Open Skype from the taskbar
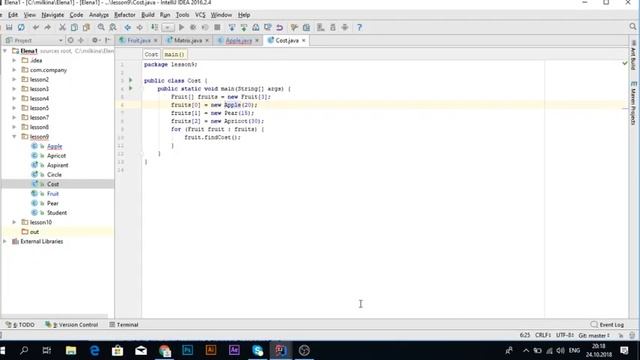 (x=258, y=350)
